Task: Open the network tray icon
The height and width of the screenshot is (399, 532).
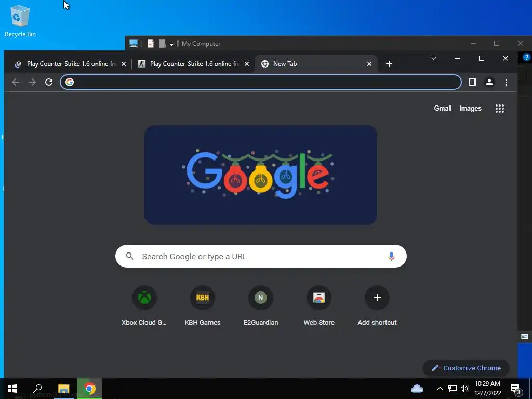Action: point(453,389)
